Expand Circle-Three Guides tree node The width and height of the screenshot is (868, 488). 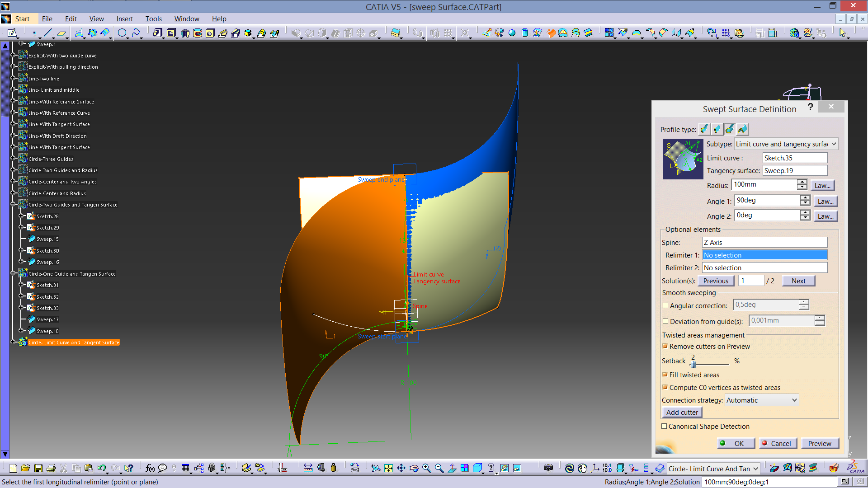(x=13, y=159)
